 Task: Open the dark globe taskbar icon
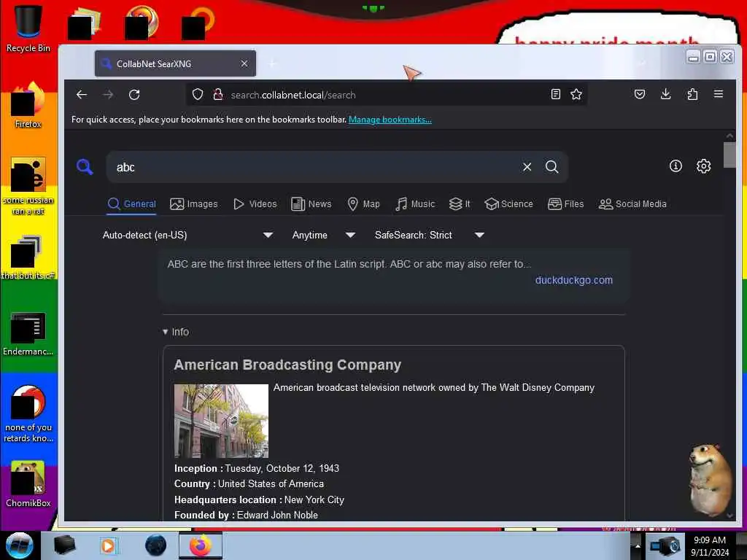pyautogui.click(x=155, y=545)
